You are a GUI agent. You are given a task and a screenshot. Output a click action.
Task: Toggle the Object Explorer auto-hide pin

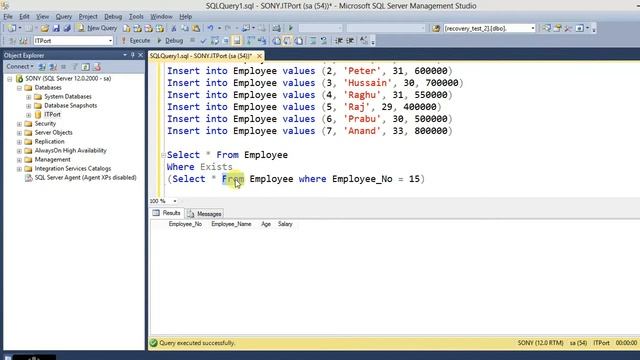(133, 55)
